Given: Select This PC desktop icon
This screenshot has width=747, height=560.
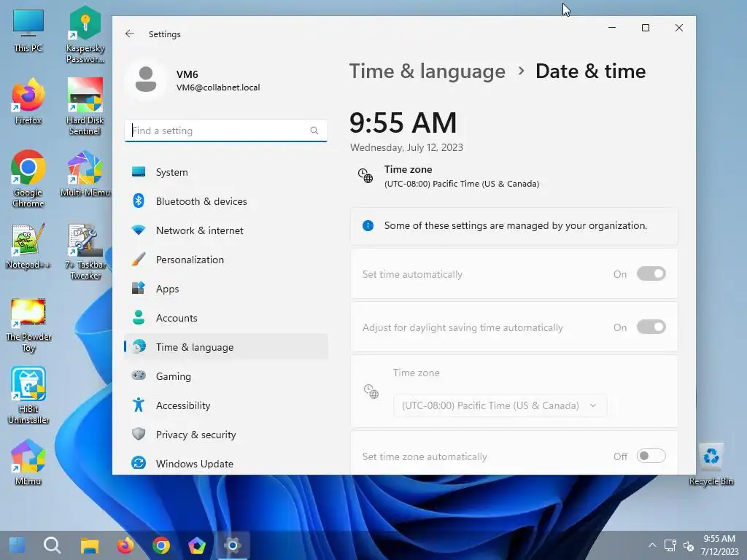Looking at the screenshot, I should [28, 31].
